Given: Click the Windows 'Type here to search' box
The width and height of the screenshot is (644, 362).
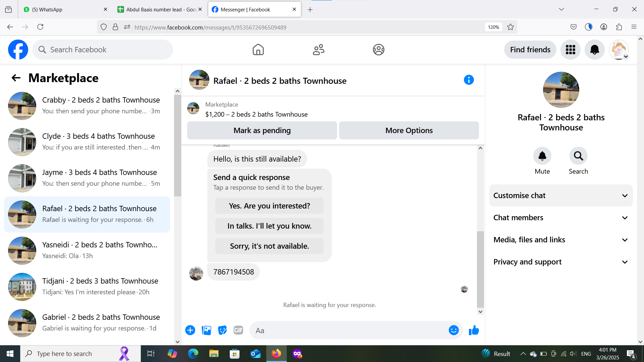Looking at the screenshot, I should (x=80, y=354).
